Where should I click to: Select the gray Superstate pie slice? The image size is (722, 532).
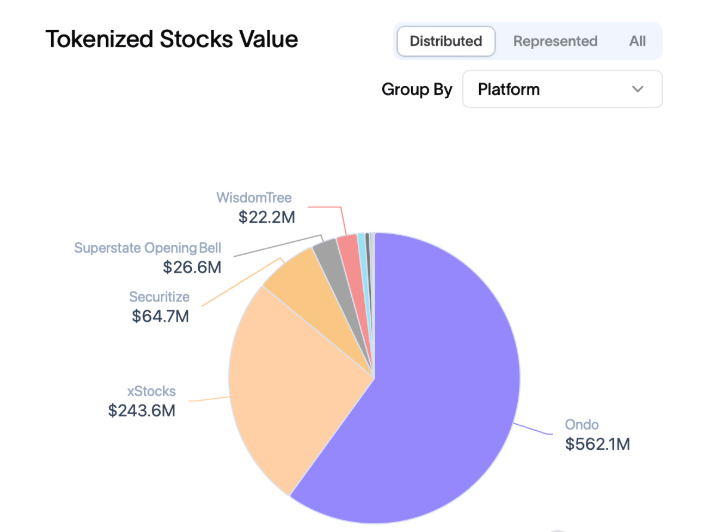point(328,255)
